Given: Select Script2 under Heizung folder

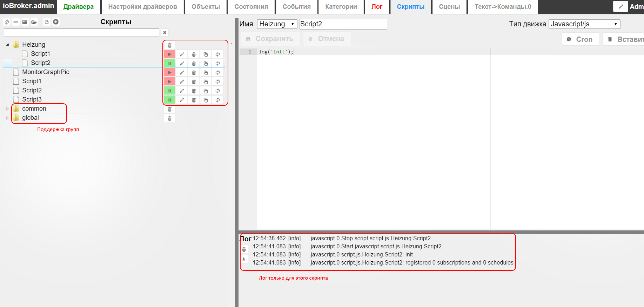Looking at the screenshot, I should [41, 63].
